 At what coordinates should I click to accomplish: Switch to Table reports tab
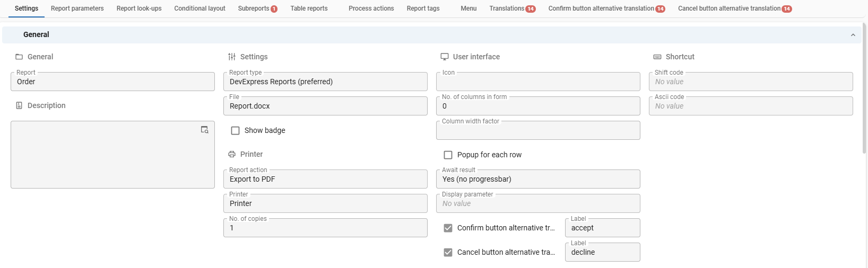[309, 8]
